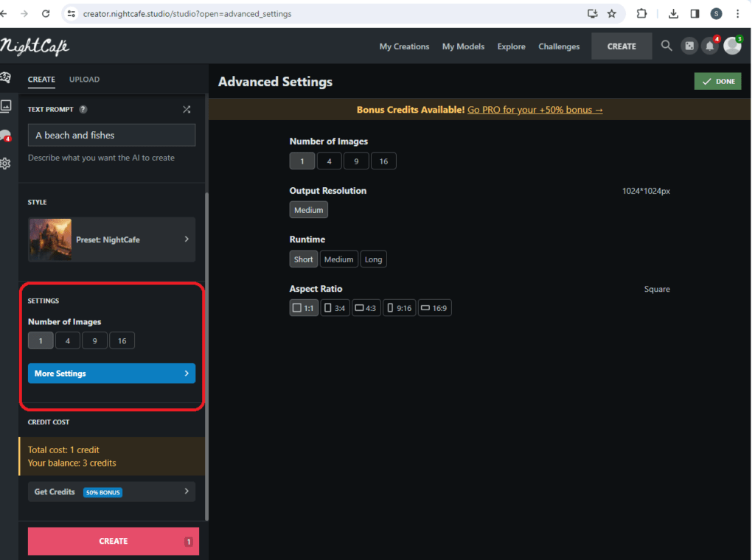Viewport: 755px width, 560px height.
Task: Open My Creations in top navigation
Action: click(x=404, y=46)
